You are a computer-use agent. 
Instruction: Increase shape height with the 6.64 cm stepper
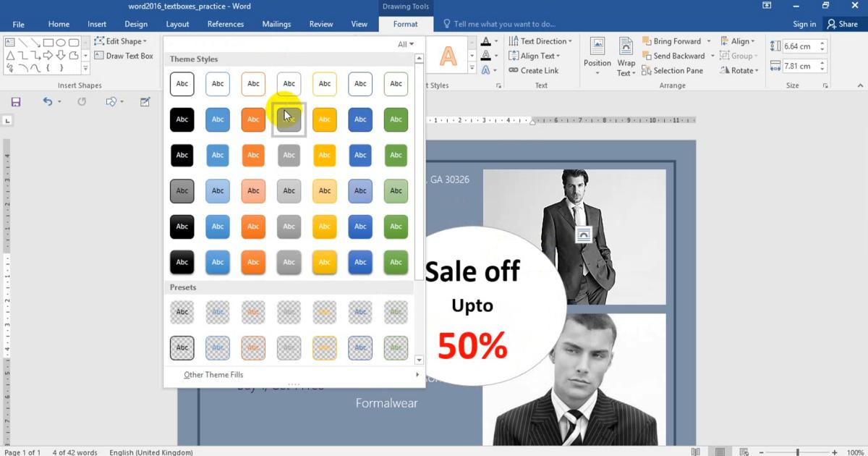click(x=822, y=42)
